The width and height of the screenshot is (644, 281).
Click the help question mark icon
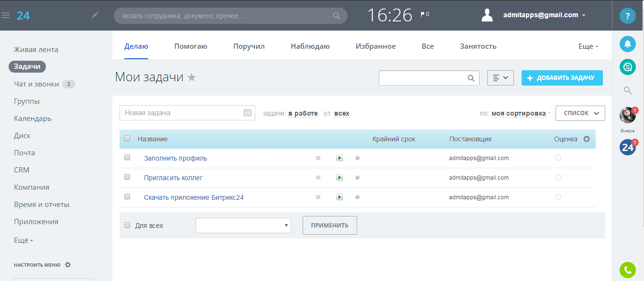click(628, 16)
